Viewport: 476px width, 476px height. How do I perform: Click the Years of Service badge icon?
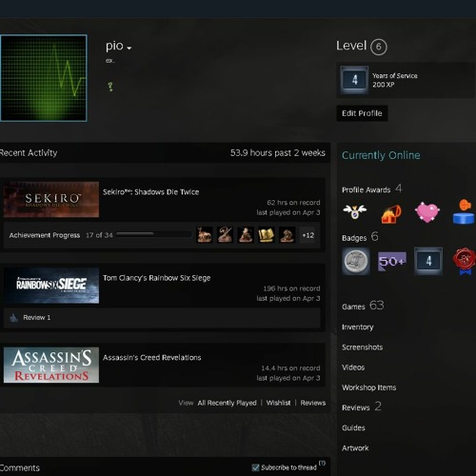[354, 80]
